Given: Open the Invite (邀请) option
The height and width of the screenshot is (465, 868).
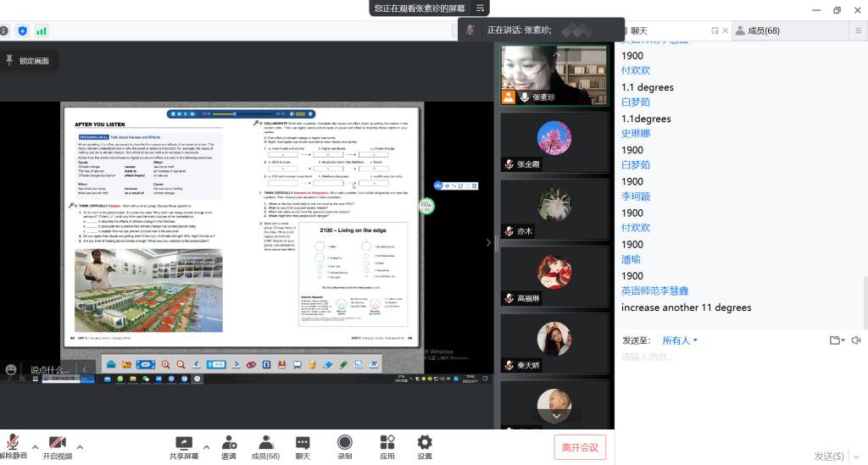Looking at the screenshot, I should [x=229, y=446].
